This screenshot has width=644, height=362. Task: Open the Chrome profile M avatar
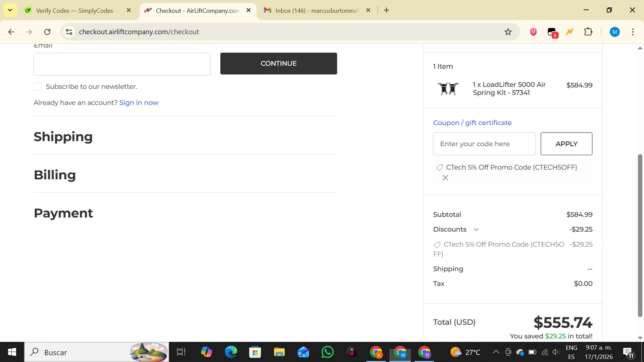click(x=615, y=32)
